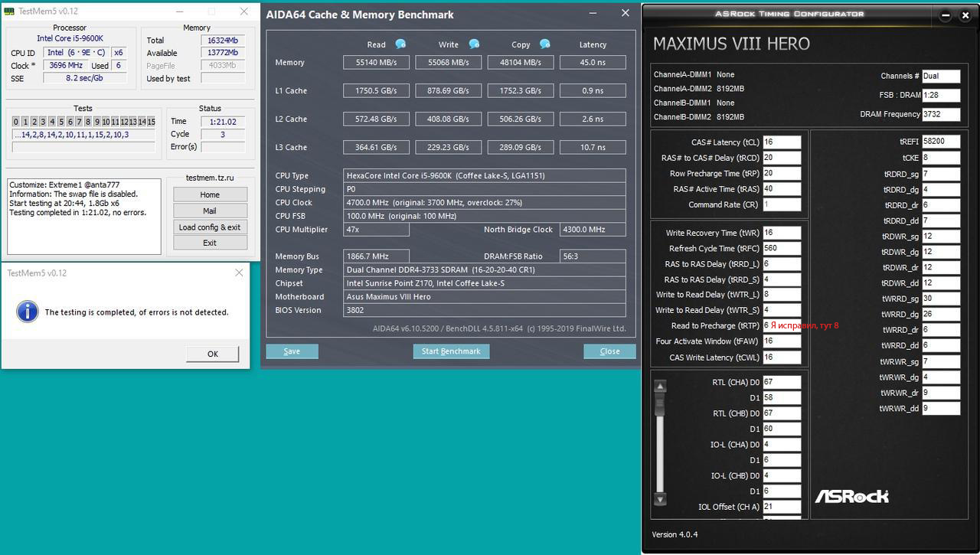Click the tRDRD_sg field
The image size is (980, 555).
941,174
